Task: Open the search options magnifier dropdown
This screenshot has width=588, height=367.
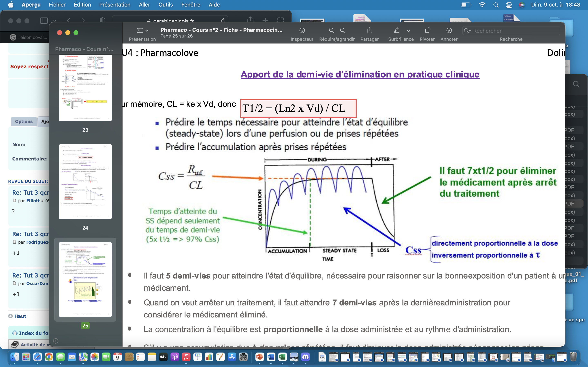Action: pos(468,31)
